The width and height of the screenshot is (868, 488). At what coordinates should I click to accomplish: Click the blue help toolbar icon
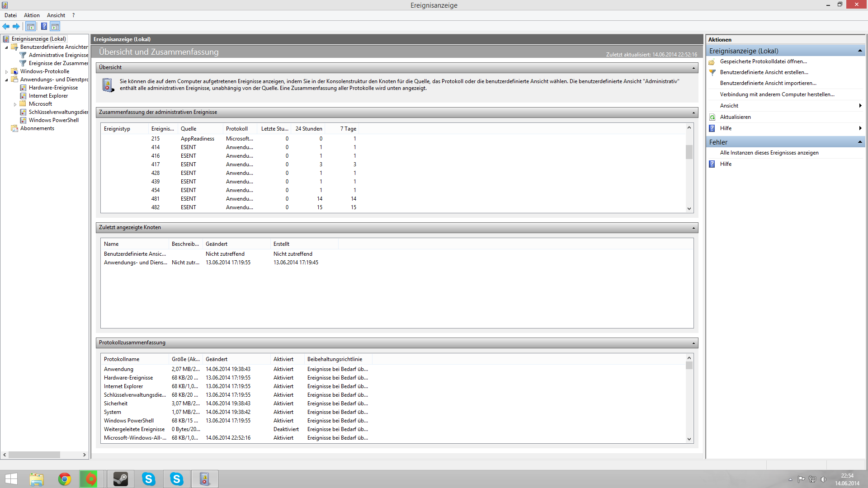click(44, 26)
